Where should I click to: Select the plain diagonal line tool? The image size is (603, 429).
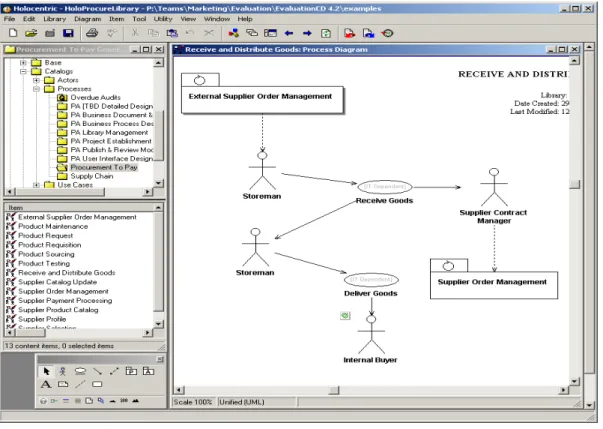80,384
